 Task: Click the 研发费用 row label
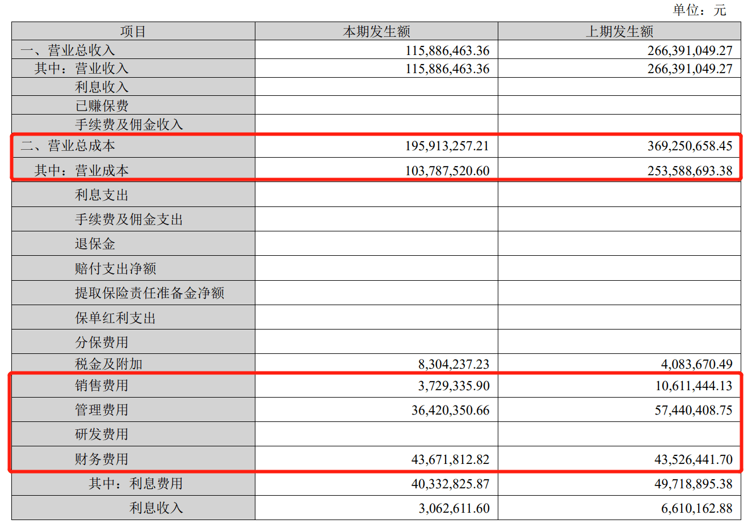102,434
